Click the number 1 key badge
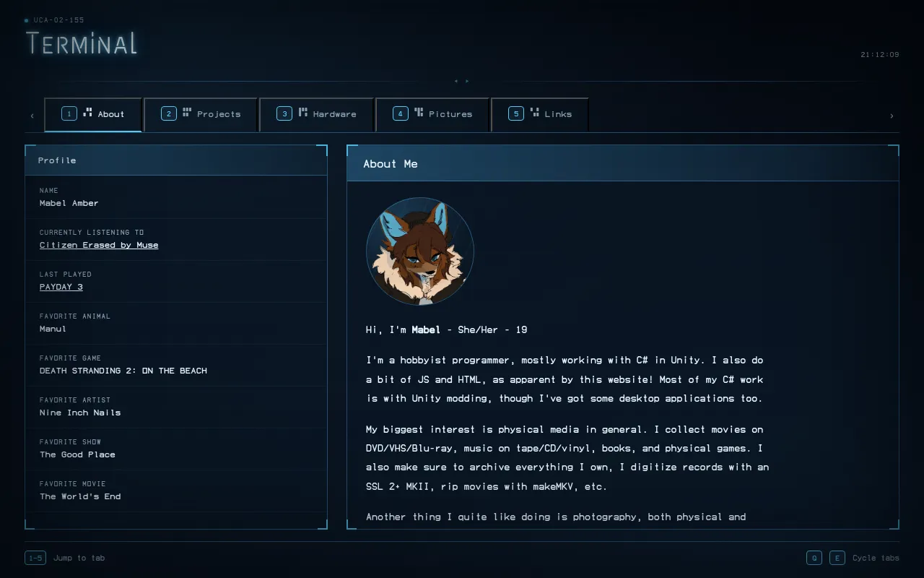The height and width of the screenshot is (578, 924). point(69,113)
